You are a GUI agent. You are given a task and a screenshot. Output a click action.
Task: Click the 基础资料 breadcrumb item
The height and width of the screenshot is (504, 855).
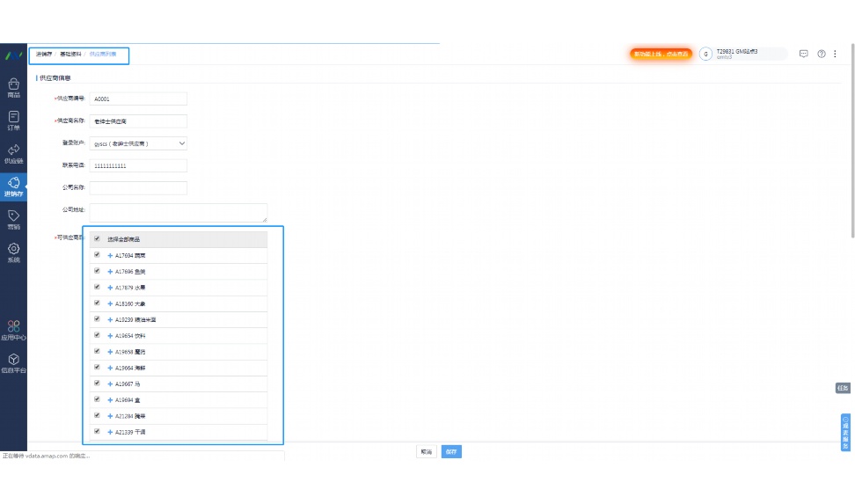pos(70,54)
